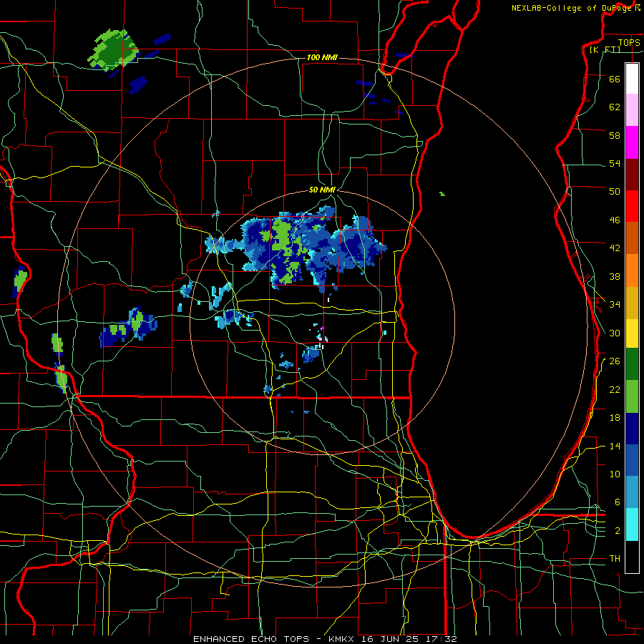This screenshot has height=644, width=644.
Task: Click the light green legend swatch
Action: [x=632, y=396]
